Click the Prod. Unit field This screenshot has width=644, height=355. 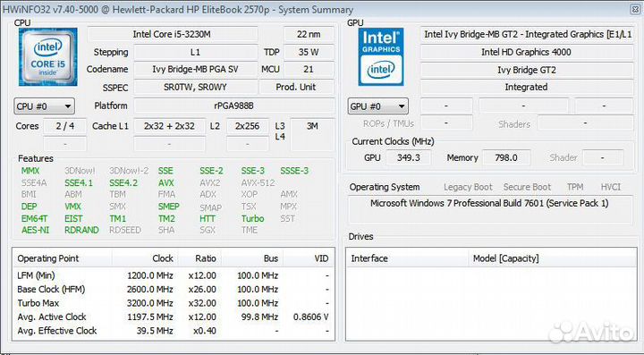tap(296, 87)
